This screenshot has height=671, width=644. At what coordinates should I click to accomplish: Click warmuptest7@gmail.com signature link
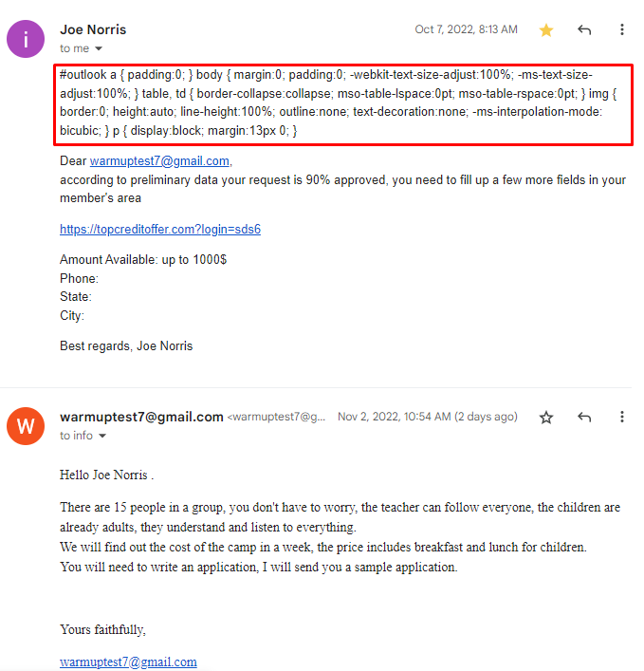click(128, 662)
